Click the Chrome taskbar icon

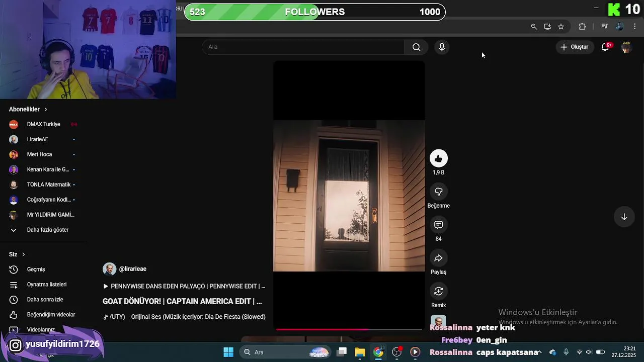[x=378, y=352]
